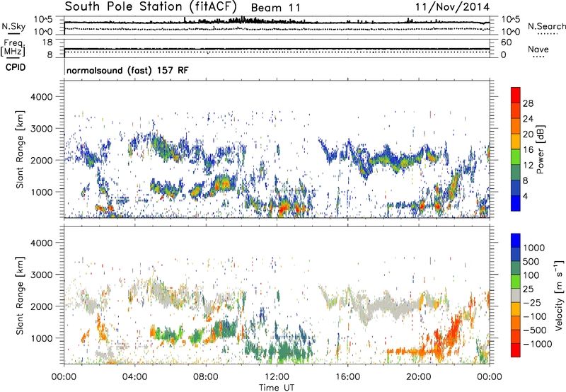Pick the light green segment of Power colorbar
The image size is (566, 392).
coord(516,157)
